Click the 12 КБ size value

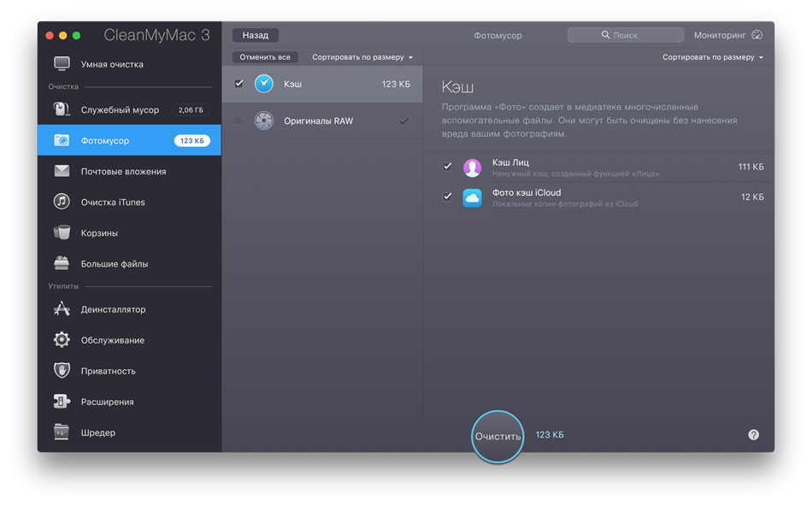752,197
